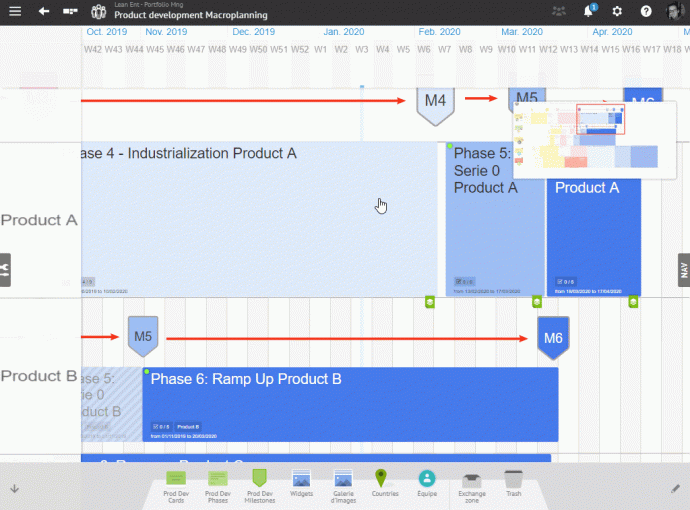This screenshot has height=510, width=690.
Task: Open the notifications bell
Action: click(x=589, y=11)
